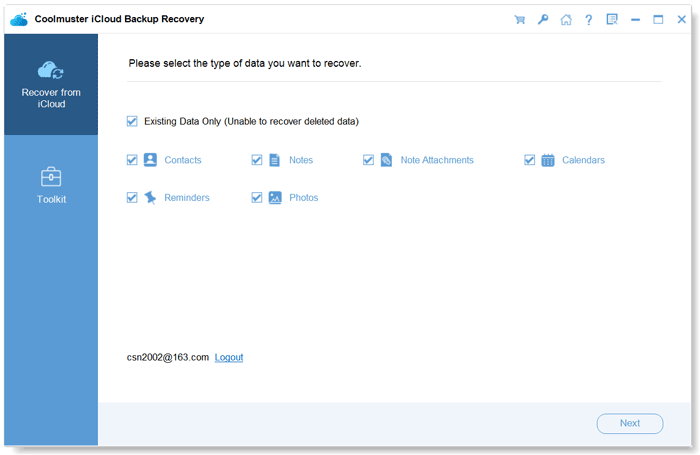The width and height of the screenshot is (700, 455).
Task: Open help with the question mark icon
Action: [x=589, y=19]
